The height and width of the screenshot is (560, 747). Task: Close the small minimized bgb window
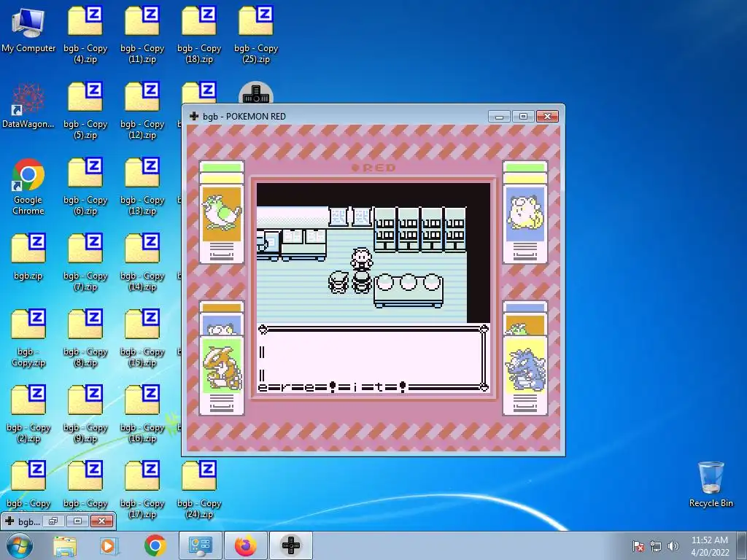click(x=101, y=521)
